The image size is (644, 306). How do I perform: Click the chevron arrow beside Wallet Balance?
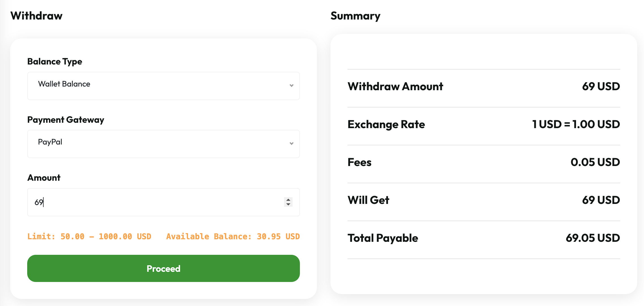(291, 86)
